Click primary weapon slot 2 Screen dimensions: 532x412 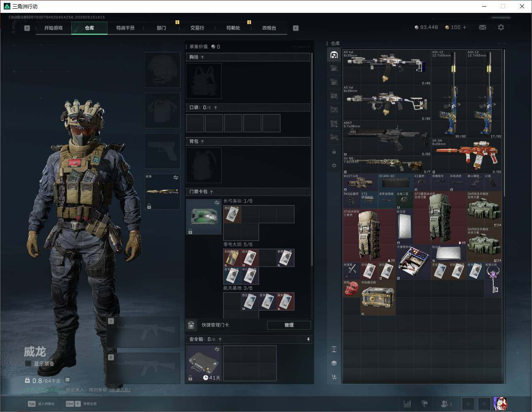point(144,369)
